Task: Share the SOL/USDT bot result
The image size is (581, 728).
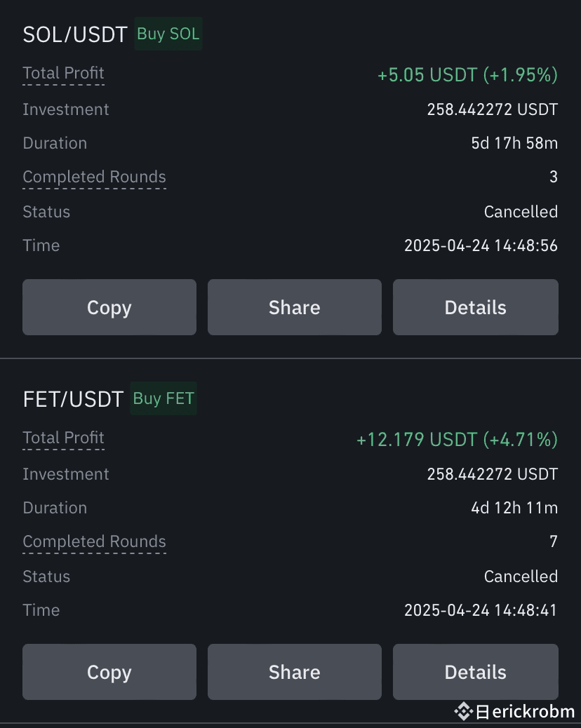Action: coord(295,307)
